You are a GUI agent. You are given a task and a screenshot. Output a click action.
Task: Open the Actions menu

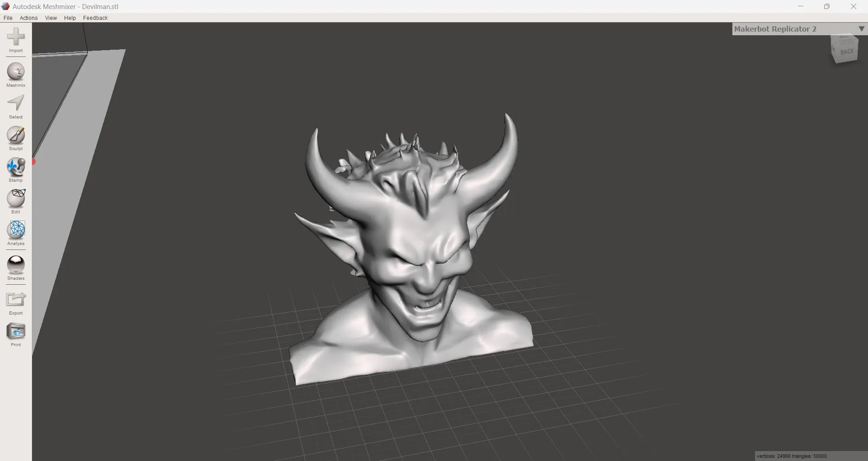coord(28,18)
